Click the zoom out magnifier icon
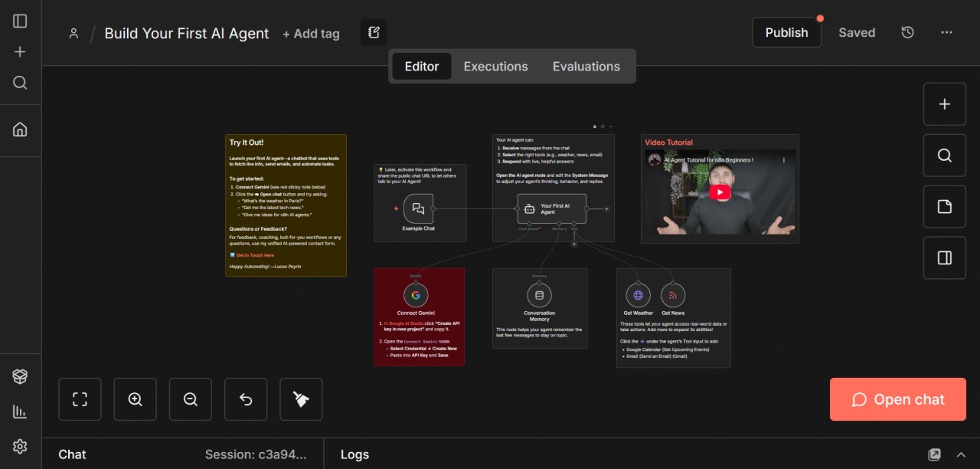Image resolution: width=980 pixels, height=469 pixels. click(x=191, y=399)
